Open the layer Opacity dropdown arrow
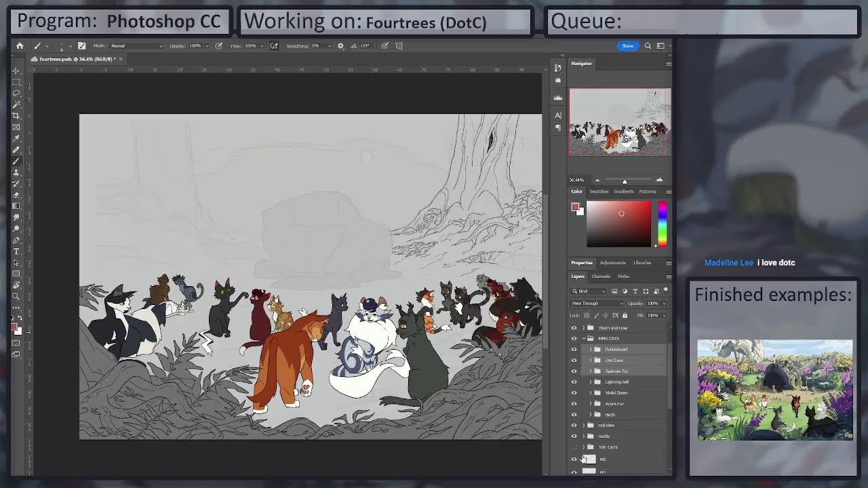Screen dimensions: 868x488 click(x=665, y=304)
